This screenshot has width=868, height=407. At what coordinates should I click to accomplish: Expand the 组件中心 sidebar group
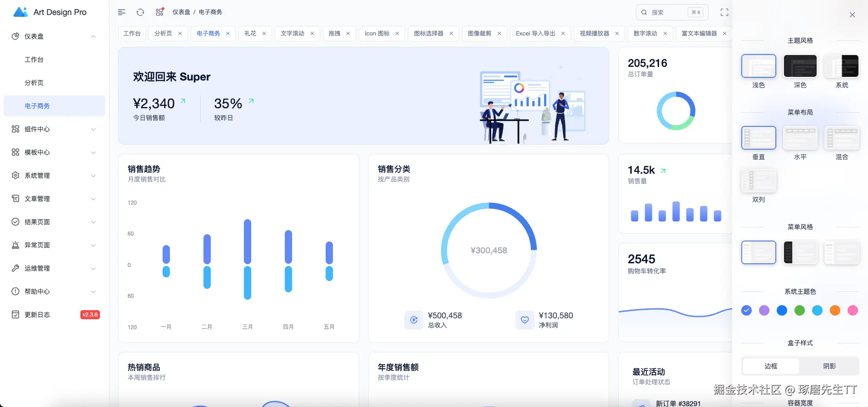tap(93, 129)
